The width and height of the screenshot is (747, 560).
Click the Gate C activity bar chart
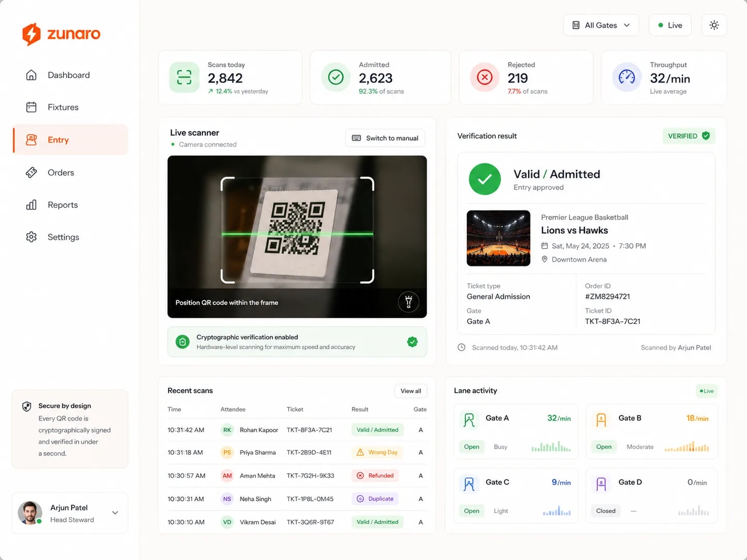click(x=557, y=510)
